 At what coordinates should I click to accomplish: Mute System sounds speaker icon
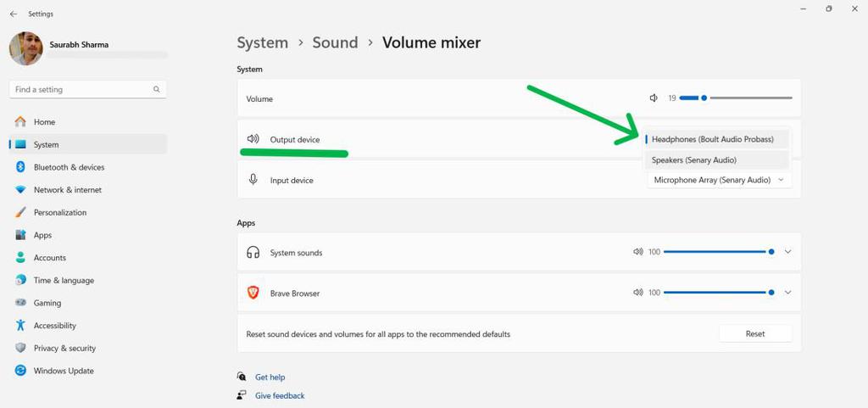click(637, 252)
